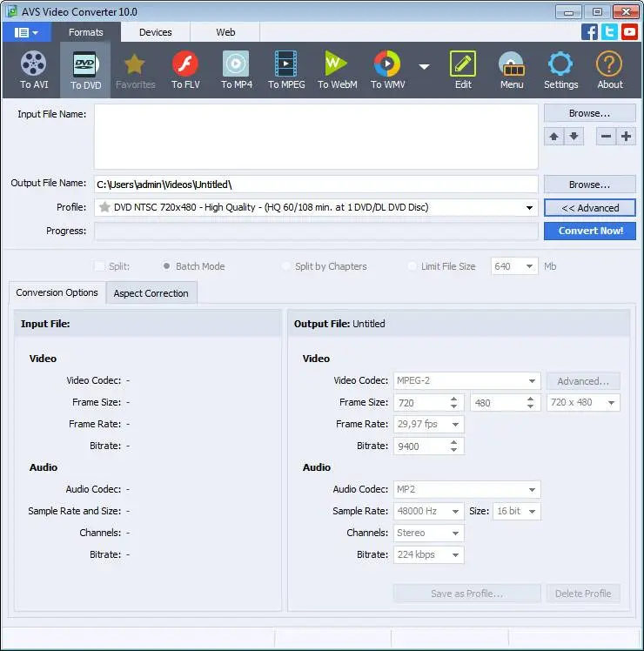Toggle favorite star next to profile name
644x651 pixels.
pos(104,207)
